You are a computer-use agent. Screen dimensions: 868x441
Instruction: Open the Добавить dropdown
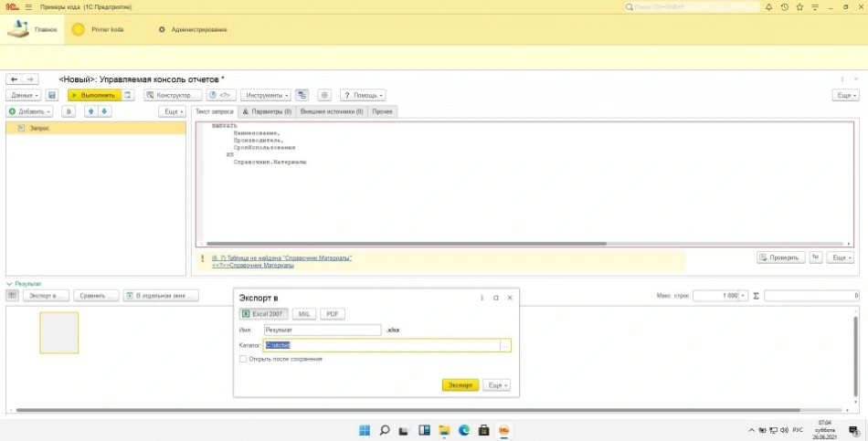pyautogui.click(x=30, y=111)
